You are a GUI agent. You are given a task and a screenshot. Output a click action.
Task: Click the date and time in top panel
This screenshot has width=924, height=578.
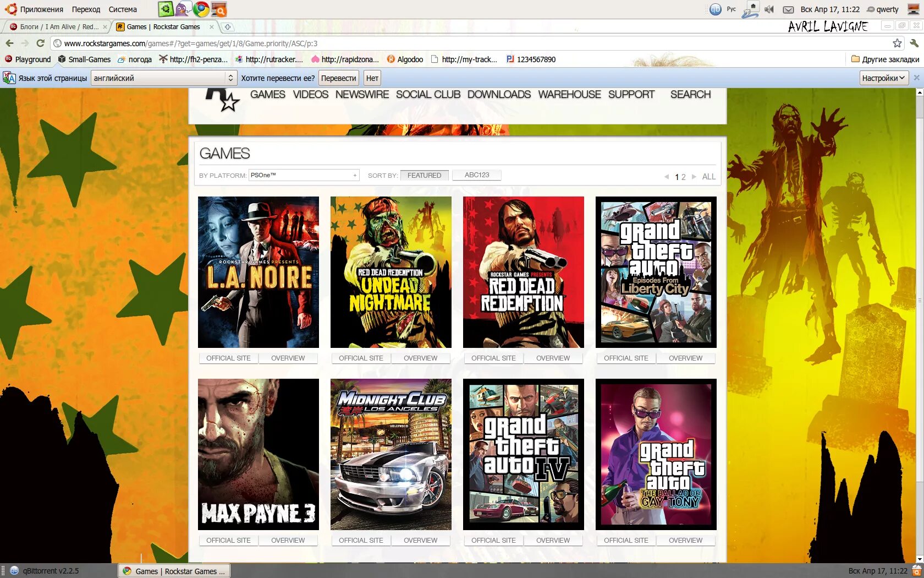(830, 9)
